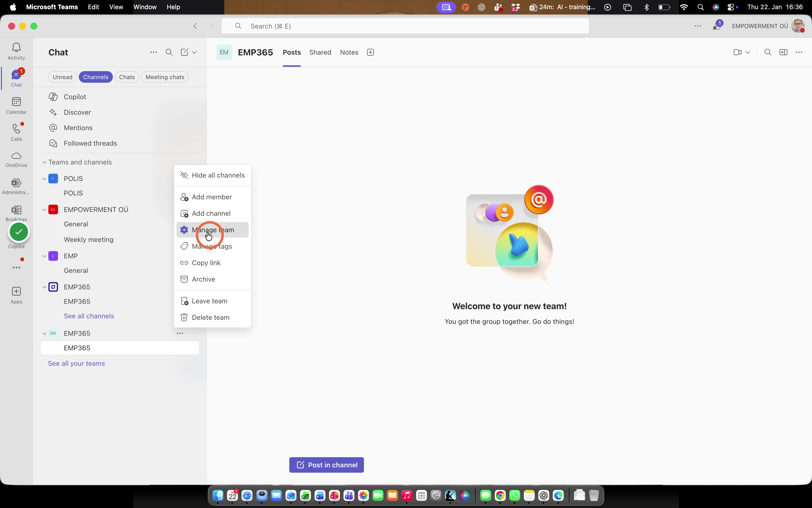Click the Post in channel button

coord(326,465)
